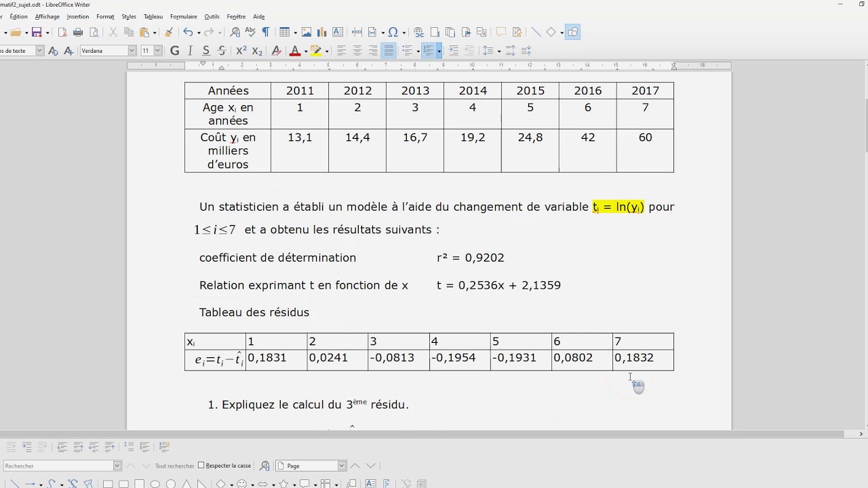Screen dimensions: 868x488
Task: Click Tout rechercher button
Action: click(x=174, y=466)
